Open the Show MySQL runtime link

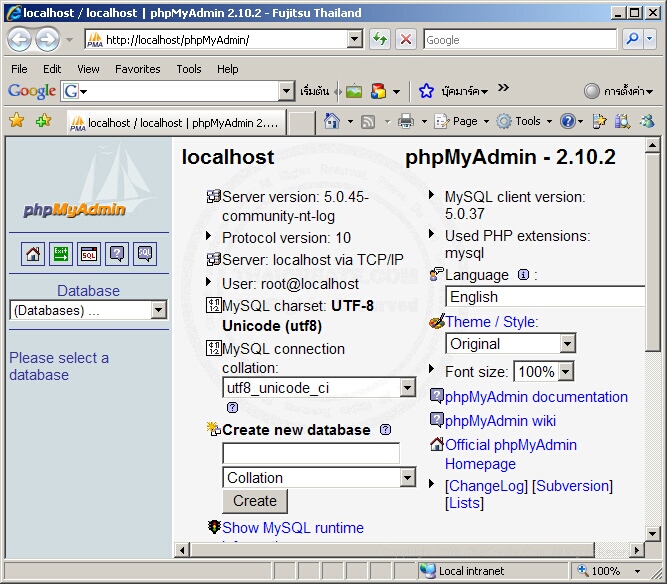(293, 528)
